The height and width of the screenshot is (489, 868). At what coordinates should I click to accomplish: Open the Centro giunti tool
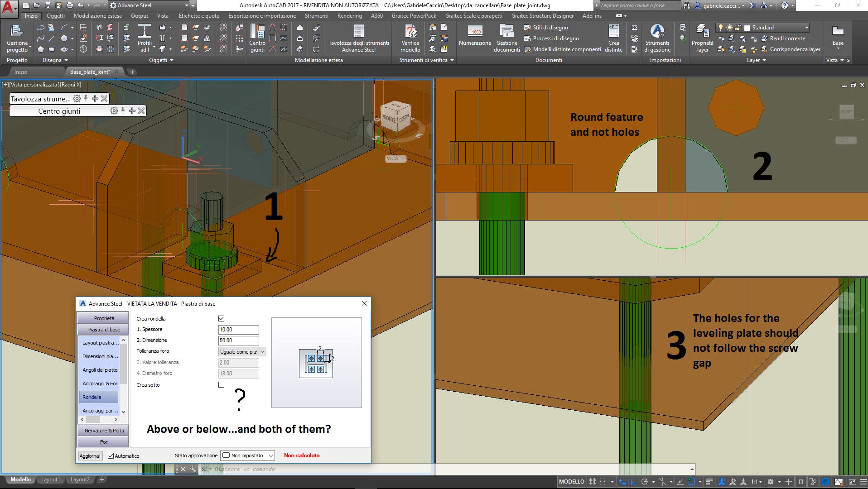(257, 38)
